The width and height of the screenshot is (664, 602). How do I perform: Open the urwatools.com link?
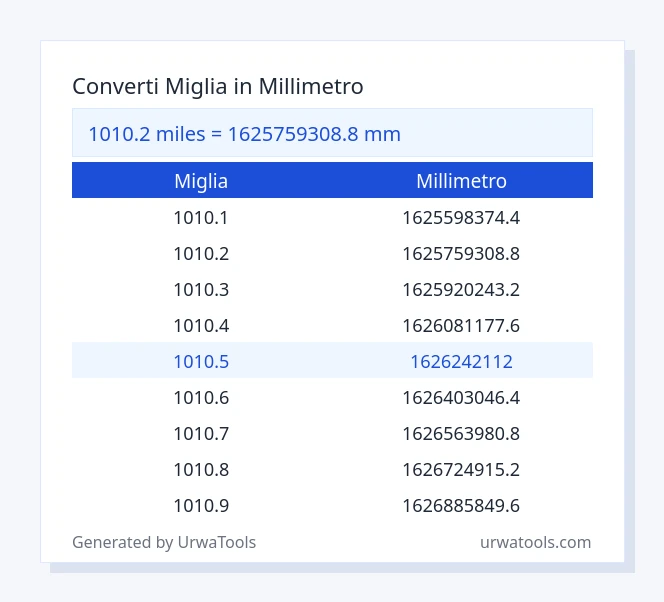[535, 542]
